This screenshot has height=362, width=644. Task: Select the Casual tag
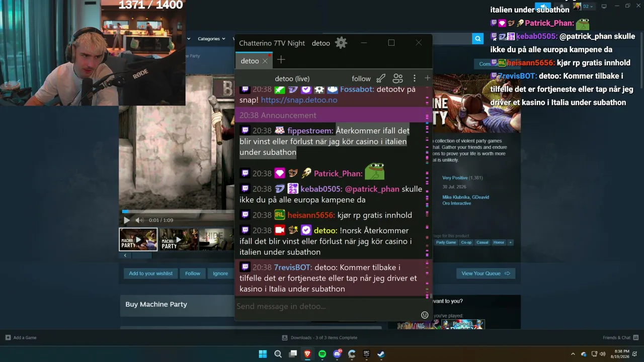482,242
